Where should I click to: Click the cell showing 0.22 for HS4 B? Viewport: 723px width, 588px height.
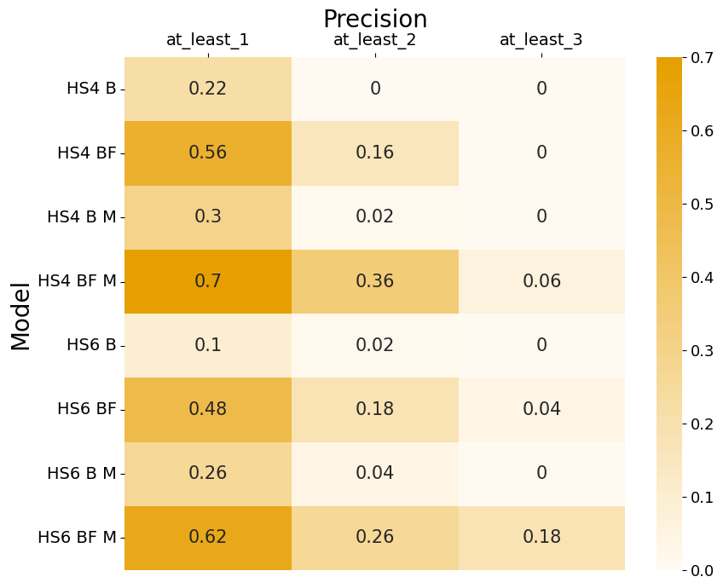207,89
